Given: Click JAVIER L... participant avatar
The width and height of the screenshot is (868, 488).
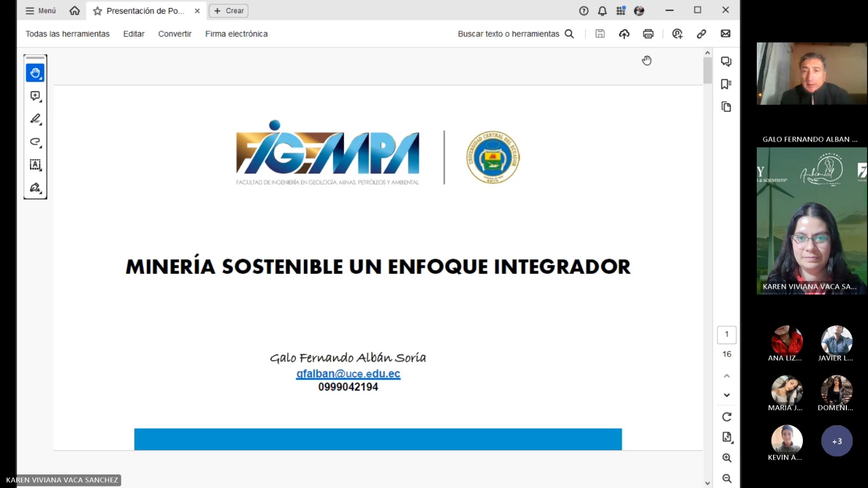Looking at the screenshot, I should [837, 341].
